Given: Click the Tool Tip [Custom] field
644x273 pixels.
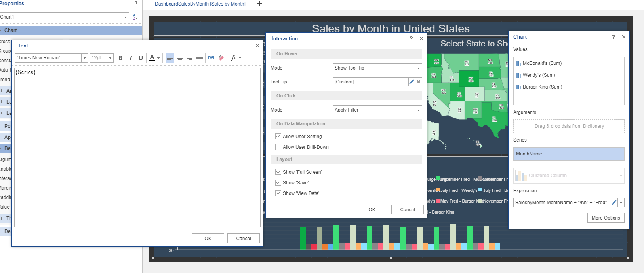Looking at the screenshot, I should point(371,82).
